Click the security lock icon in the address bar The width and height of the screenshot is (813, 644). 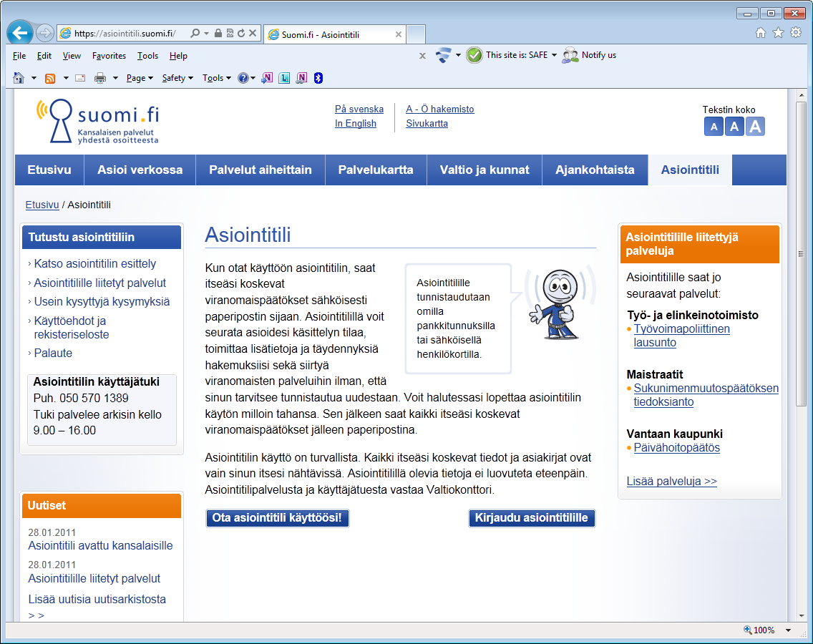point(218,33)
